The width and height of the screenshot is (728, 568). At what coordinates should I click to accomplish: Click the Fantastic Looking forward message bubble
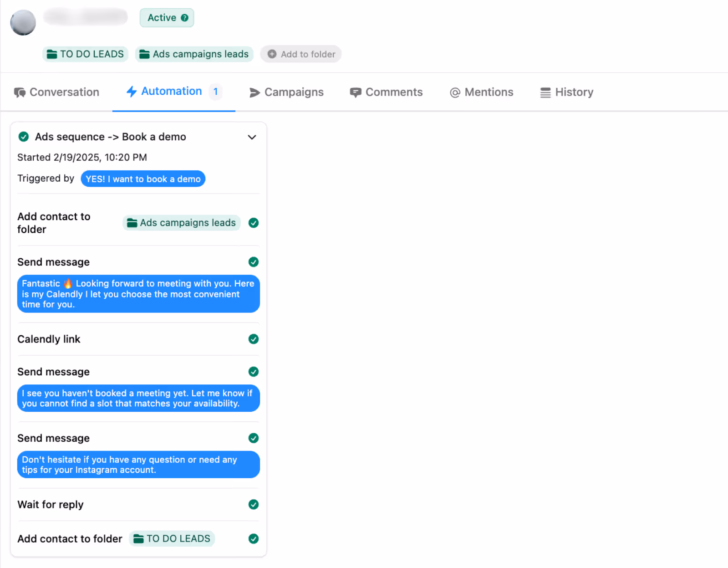click(138, 294)
